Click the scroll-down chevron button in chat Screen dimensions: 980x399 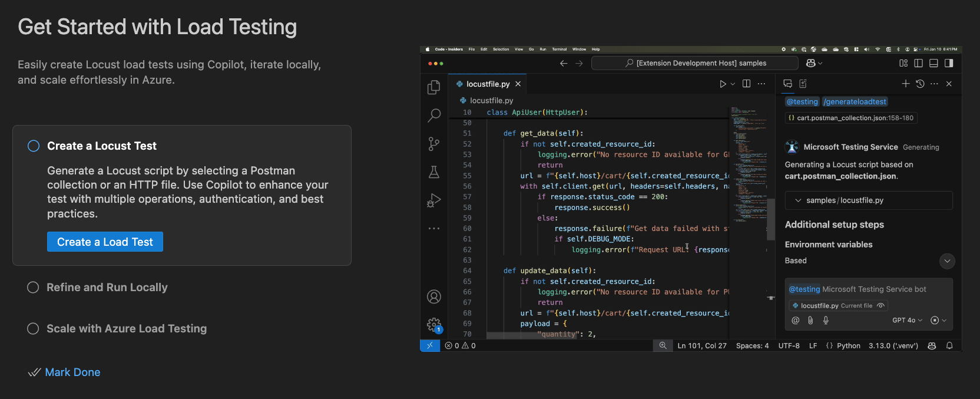tap(947, 260)
